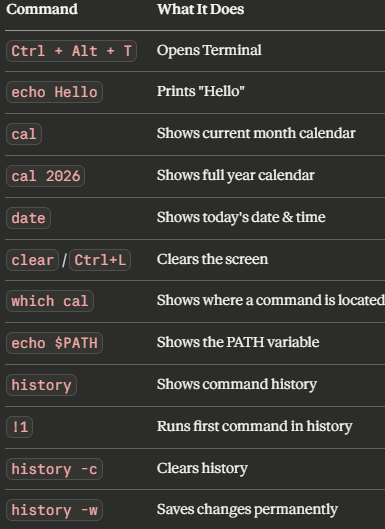Select the Runs first command in history text
The height and width of the screenshot is (529, 385).
tap(254, 426)
